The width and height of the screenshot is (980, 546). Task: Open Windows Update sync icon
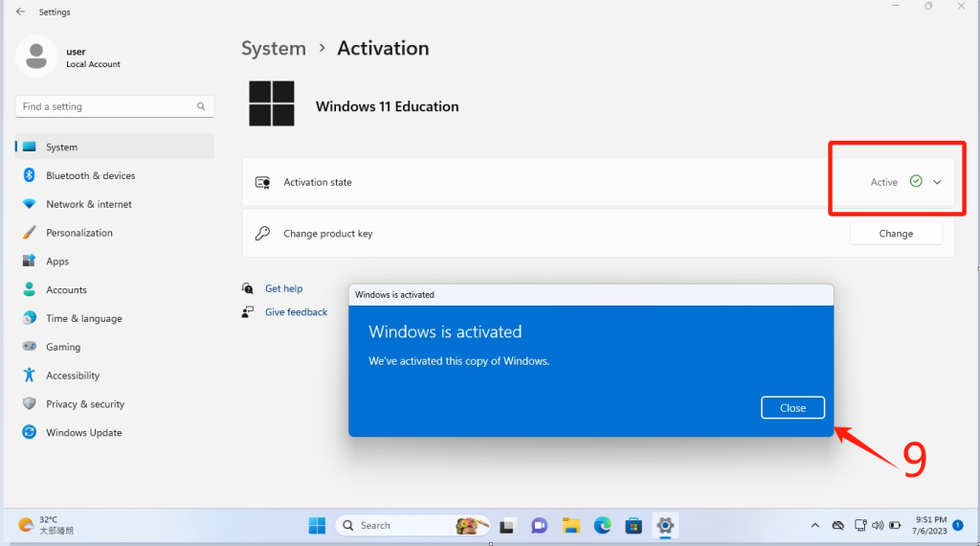29,433
